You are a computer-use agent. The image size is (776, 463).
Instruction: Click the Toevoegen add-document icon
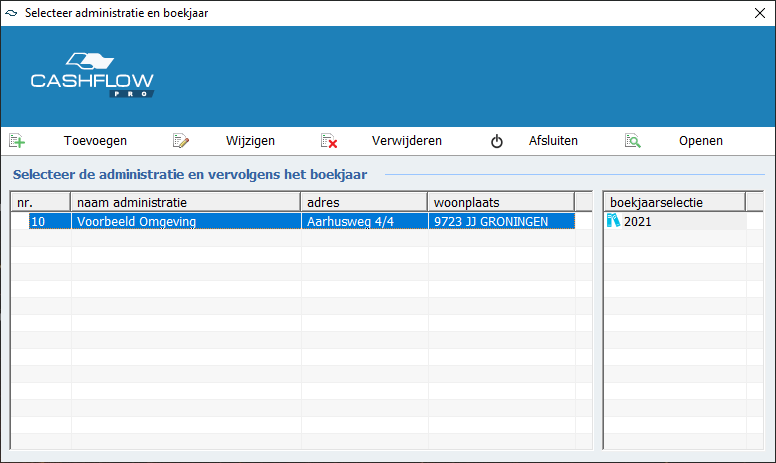pos(17,141)
